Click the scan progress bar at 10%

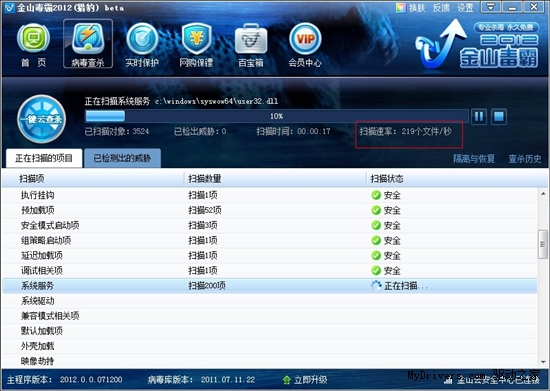(276, 116)
